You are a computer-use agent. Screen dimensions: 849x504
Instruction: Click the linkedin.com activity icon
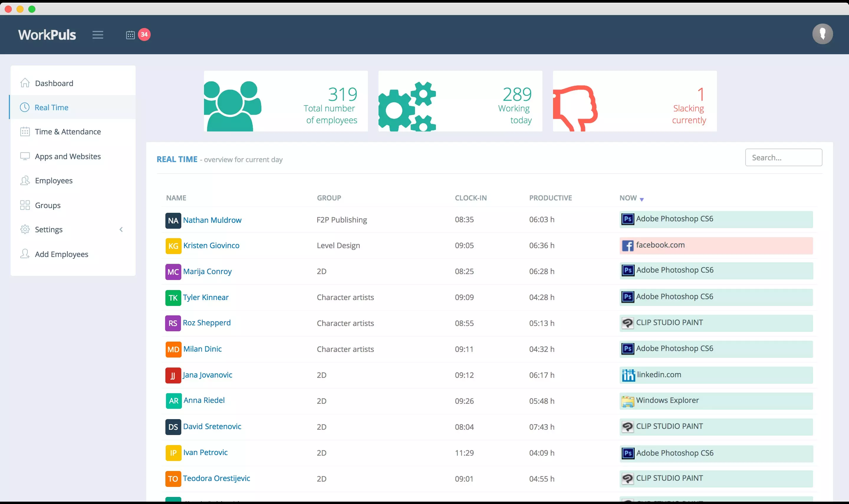tap(628, 375)
